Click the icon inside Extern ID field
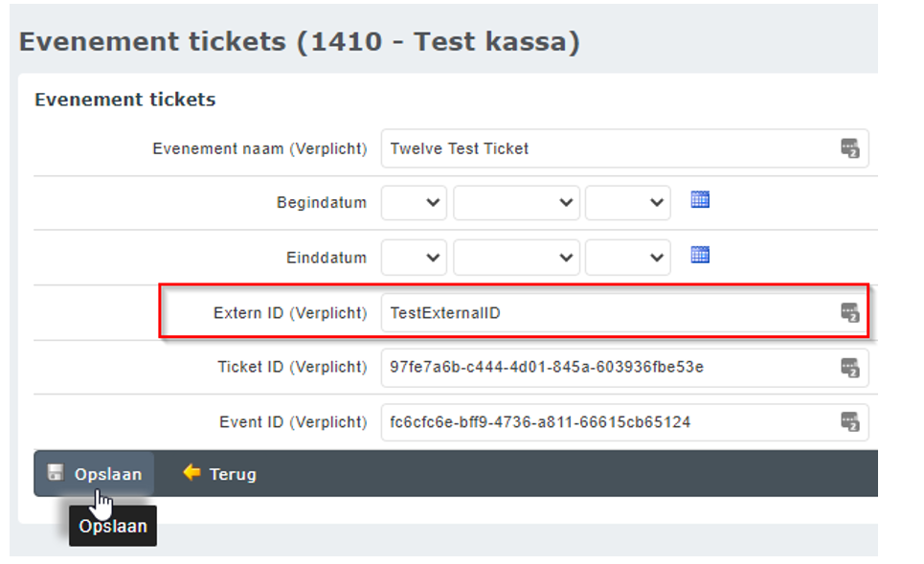This screenshot has height=564, width=924. [849, 312]
